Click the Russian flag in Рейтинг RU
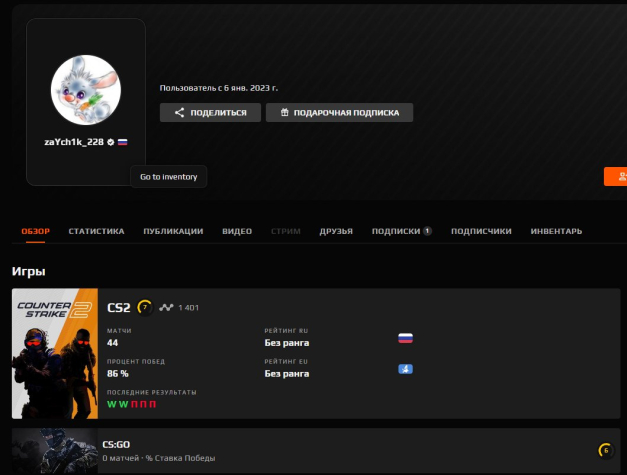627x475 pixels. pyautogui.click(x=406, y=338)
